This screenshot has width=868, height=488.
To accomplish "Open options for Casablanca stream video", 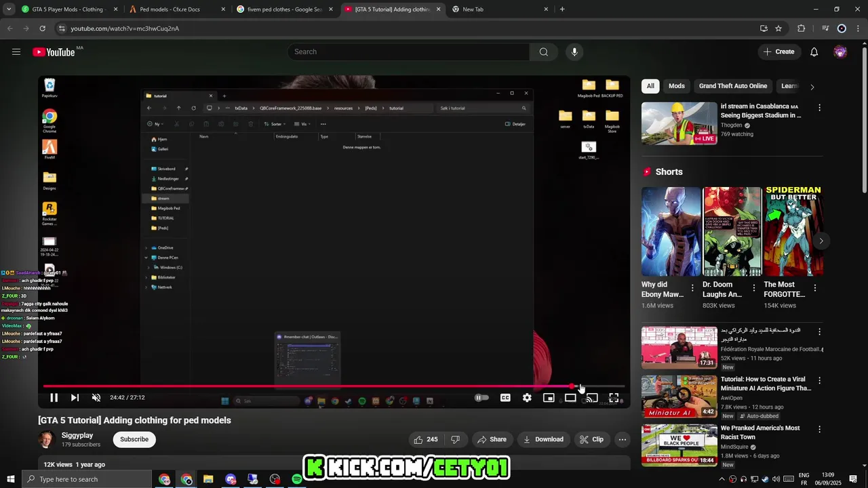I will click(819, 108).
